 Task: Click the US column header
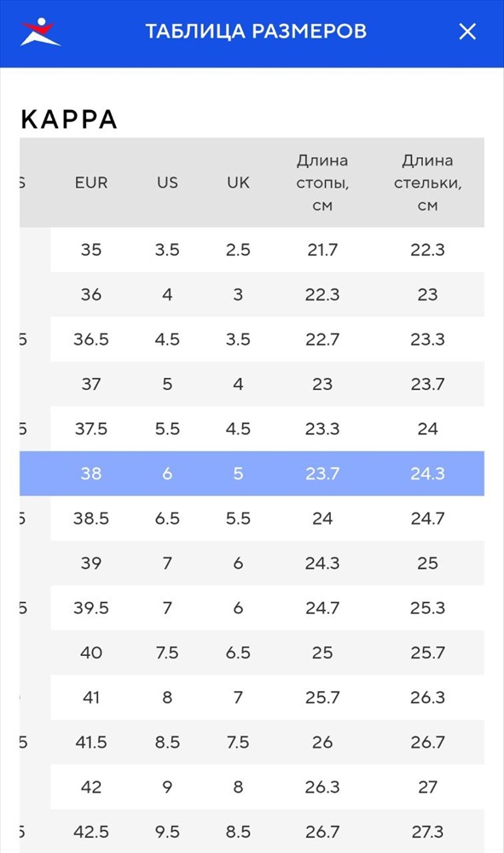tap(167, 183)
